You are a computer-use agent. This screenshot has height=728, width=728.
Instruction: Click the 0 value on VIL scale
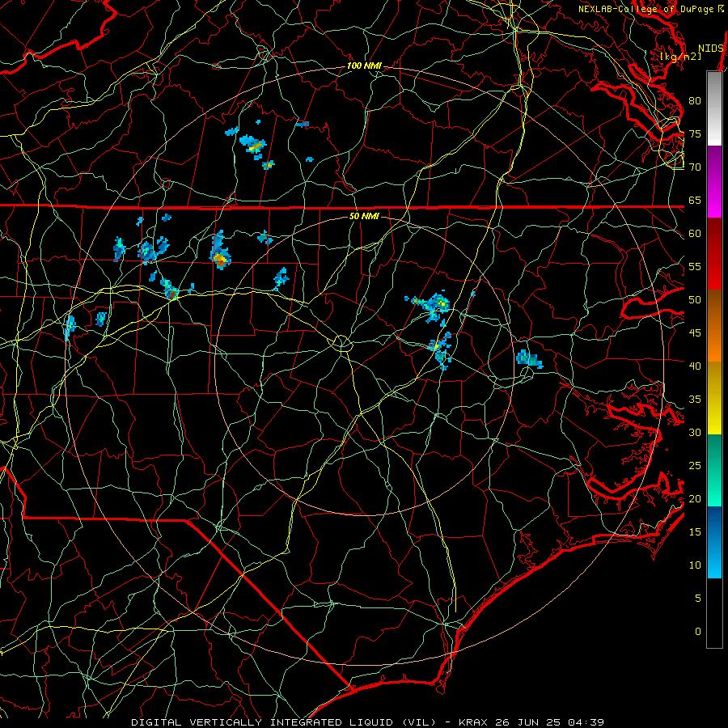click(x=698, y=632)
